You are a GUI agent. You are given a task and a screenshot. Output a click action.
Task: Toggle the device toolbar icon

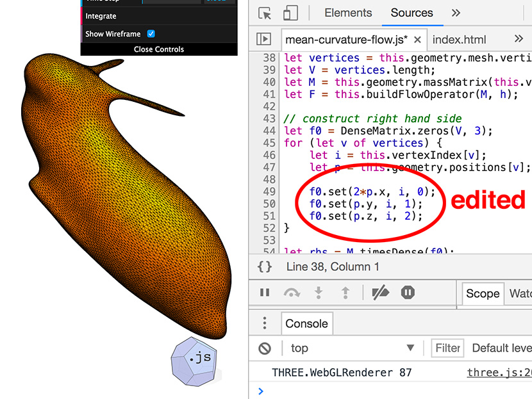(x=290, y=13)
